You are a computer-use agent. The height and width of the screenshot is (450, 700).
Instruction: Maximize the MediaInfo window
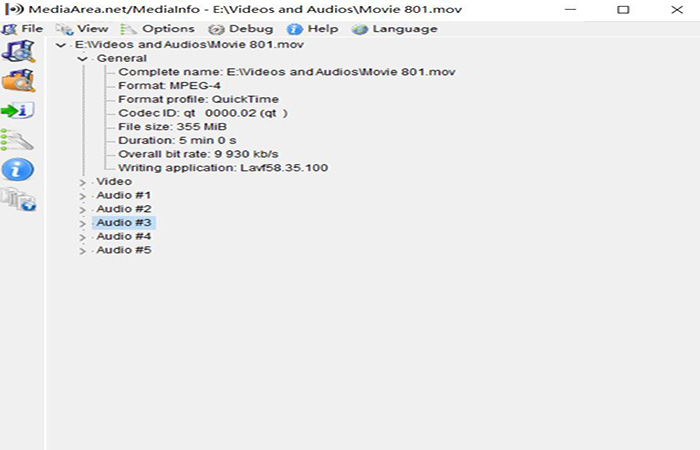click(x=623, y=9)
